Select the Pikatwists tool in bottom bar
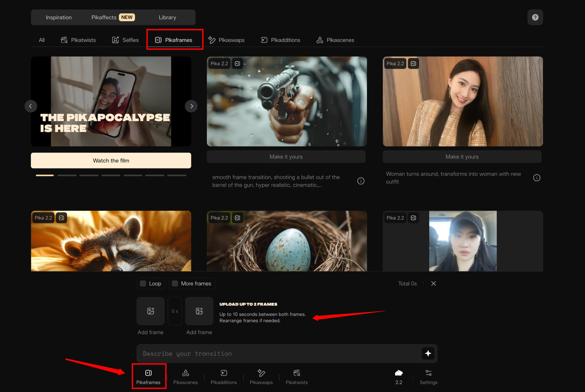Image resolution: width=585 pixels, height=392 pixels. point(297,377)
